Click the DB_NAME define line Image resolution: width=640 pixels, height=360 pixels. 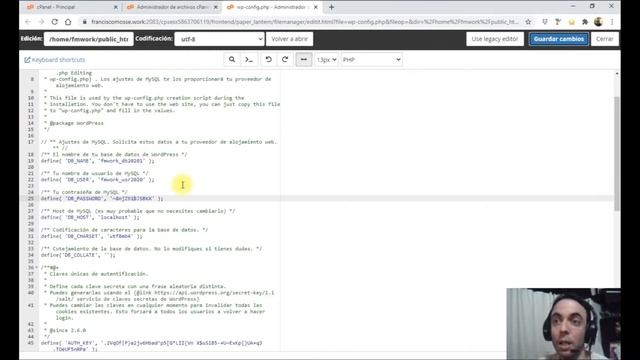coord(97,161)
